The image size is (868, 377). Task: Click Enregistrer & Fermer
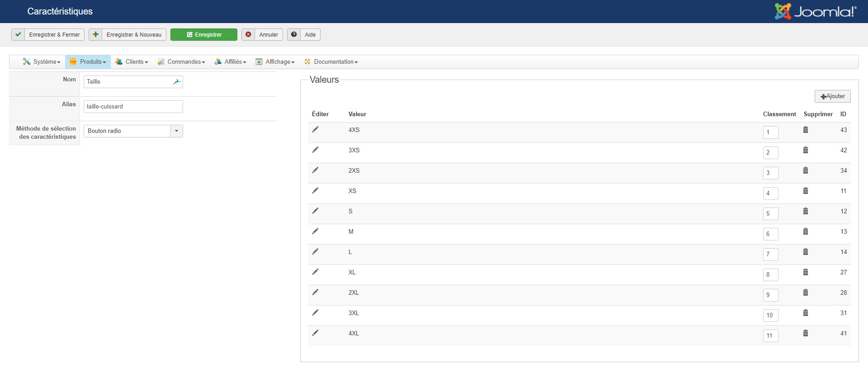click(x=48, y=35)
